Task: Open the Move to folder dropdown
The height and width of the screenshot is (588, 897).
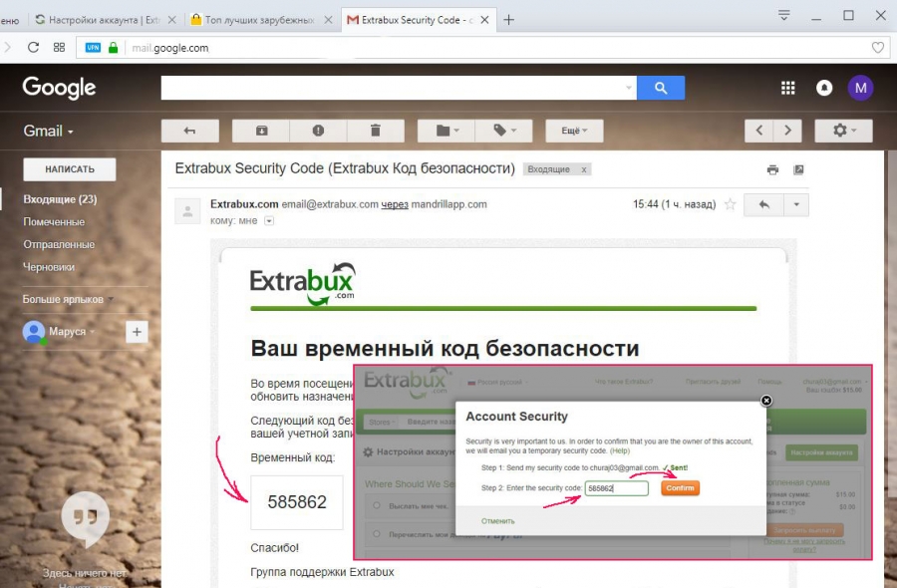Action: point(447,131)
